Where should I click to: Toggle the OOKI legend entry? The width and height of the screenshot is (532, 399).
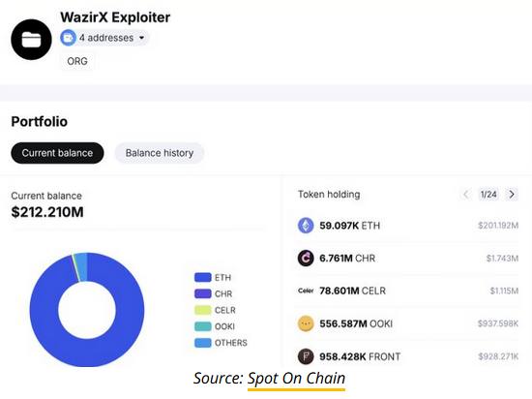[x=215, y=326]
